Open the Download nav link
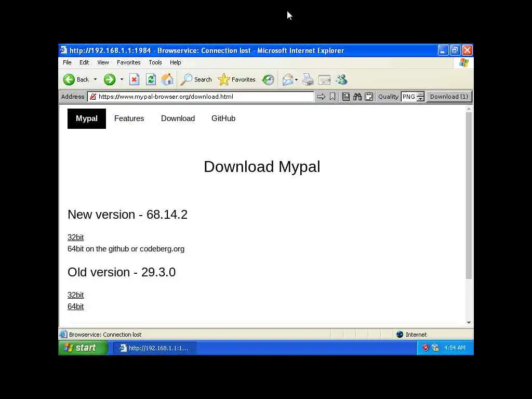This screenshot has width=532, height=399. [x=178, y=118]
